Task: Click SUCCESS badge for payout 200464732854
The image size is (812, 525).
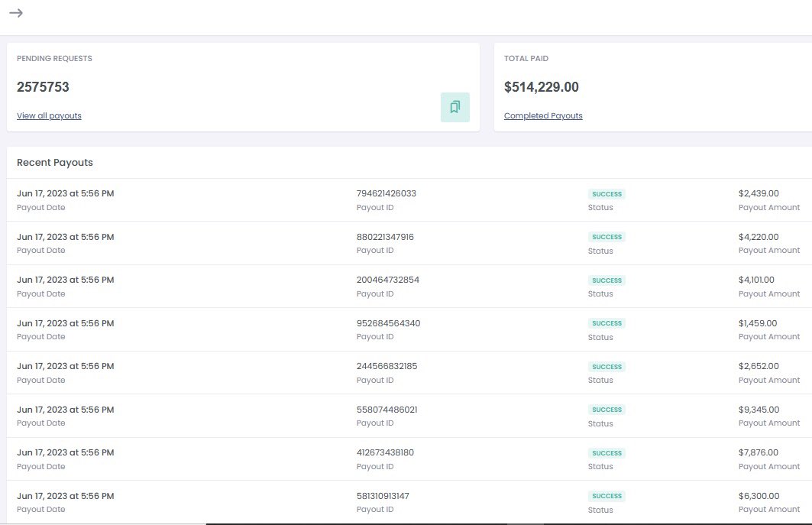Action: 607,280
